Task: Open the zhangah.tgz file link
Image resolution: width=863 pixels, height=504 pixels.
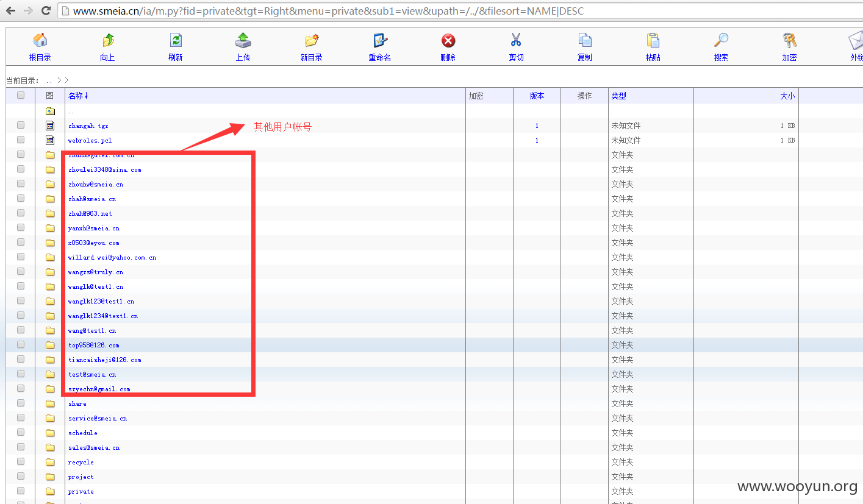Action: (x=88, y=126)
